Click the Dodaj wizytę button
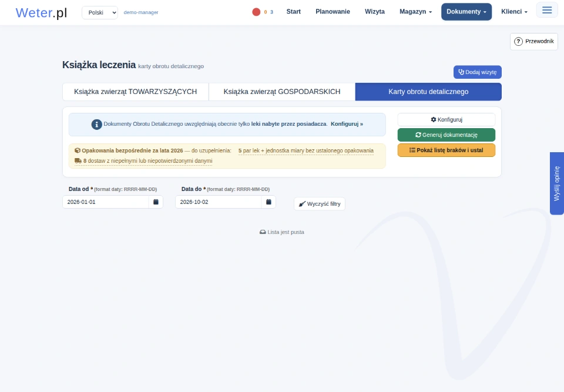Image resolution: width=564 pixels, height=392 pixels. coord(477,72)
